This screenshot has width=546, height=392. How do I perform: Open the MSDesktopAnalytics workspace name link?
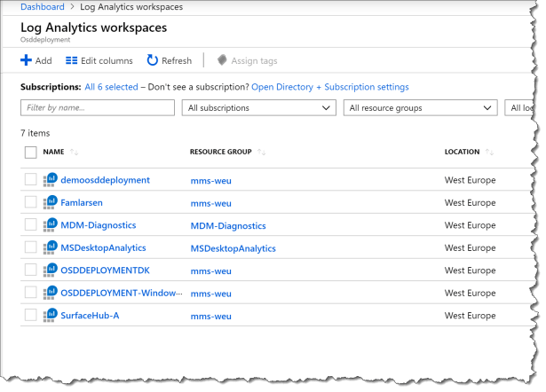(103, 248)
